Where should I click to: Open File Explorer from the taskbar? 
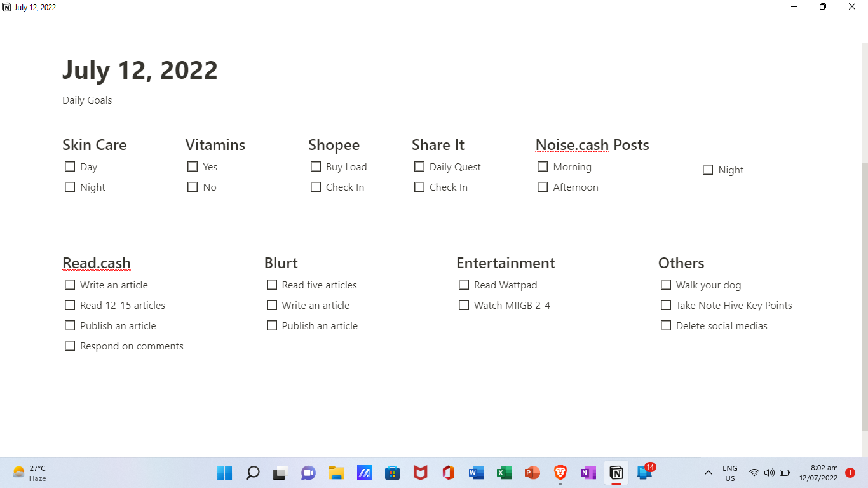(336, 473)
